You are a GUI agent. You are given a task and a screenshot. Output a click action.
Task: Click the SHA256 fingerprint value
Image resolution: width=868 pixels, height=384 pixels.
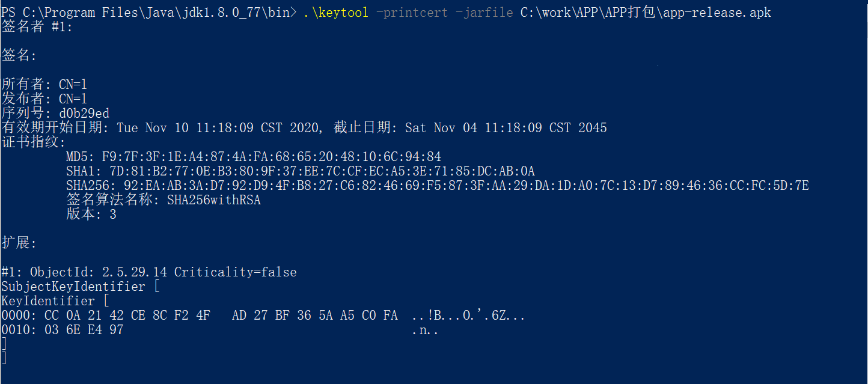(x=466, y=185)
